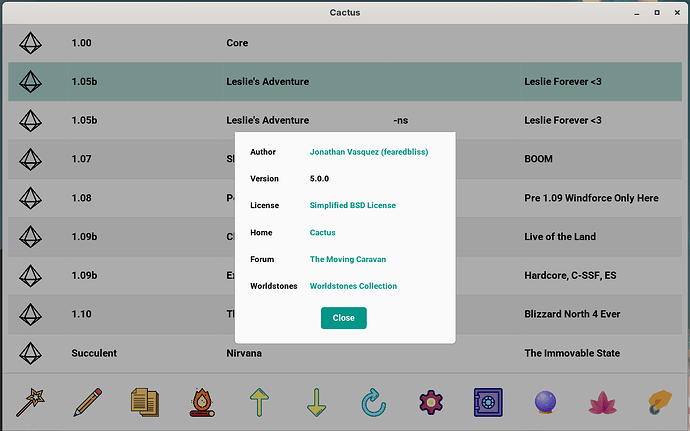The image size is (690, 431).
Task: Move entry down with the down arrow
Action: coord(316,402)
